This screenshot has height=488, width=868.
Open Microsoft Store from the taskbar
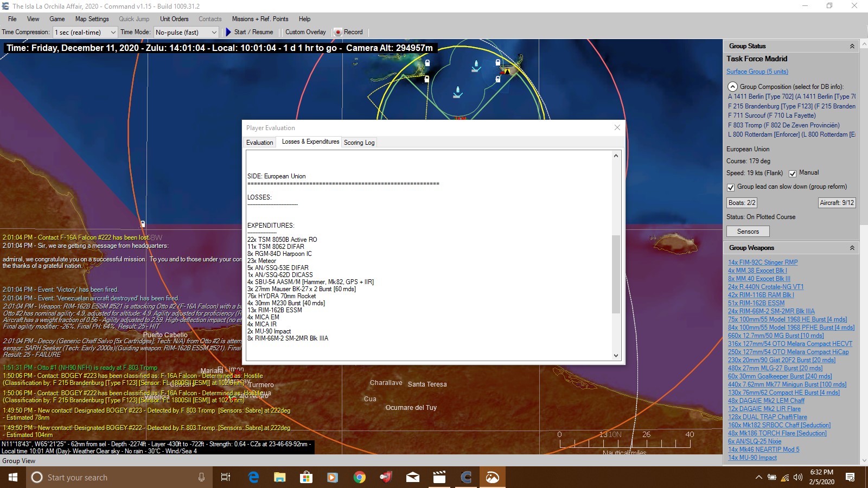pyautogui.click(x=307, y=477)
